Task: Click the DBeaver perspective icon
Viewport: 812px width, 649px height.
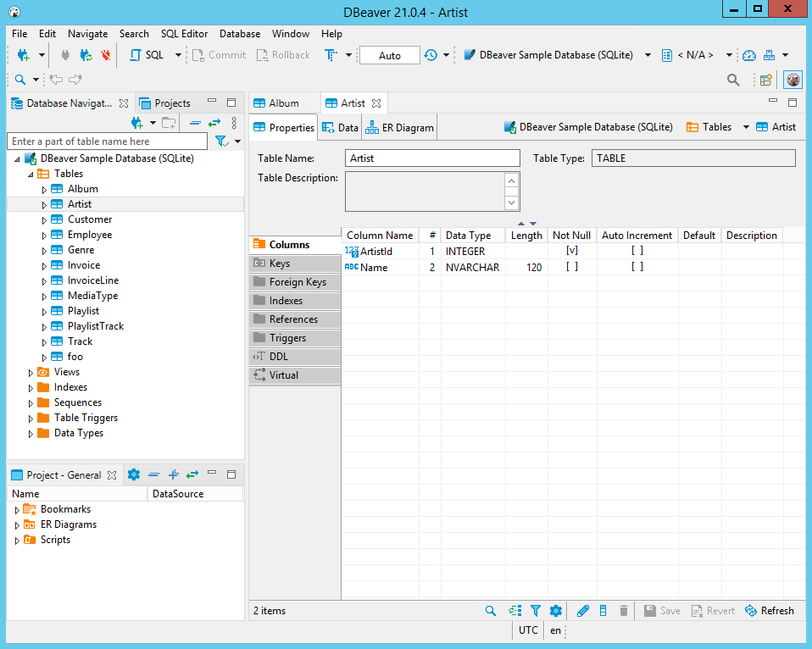Action: [793, 80]
